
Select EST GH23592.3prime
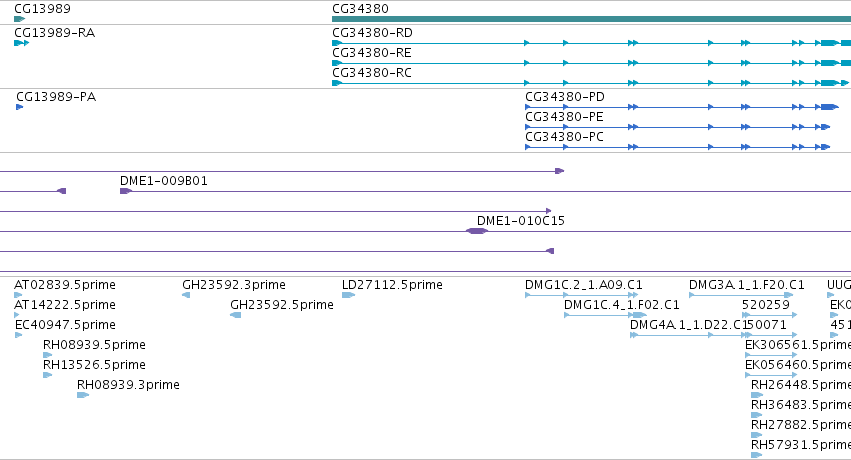(x=234, y=285)
